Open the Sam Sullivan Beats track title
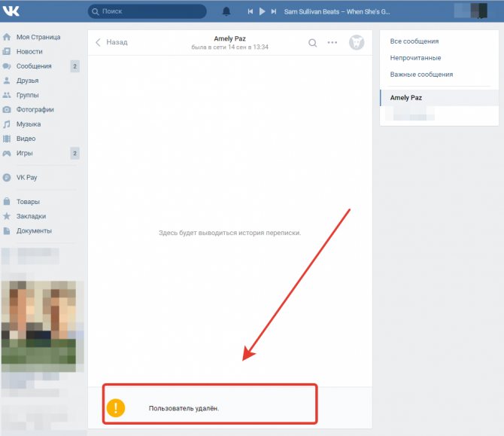This screenshot has width=504, height=436. pyautogui.click(x=337, y=11)
